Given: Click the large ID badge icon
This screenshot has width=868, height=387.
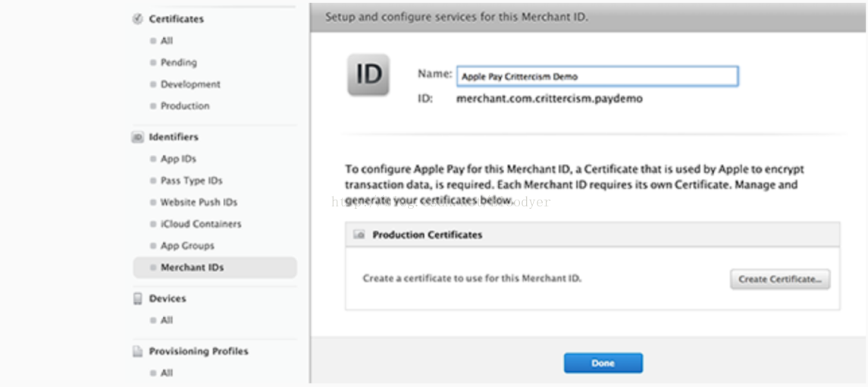Looking at the screenshot, I should [x=368, y=75].
